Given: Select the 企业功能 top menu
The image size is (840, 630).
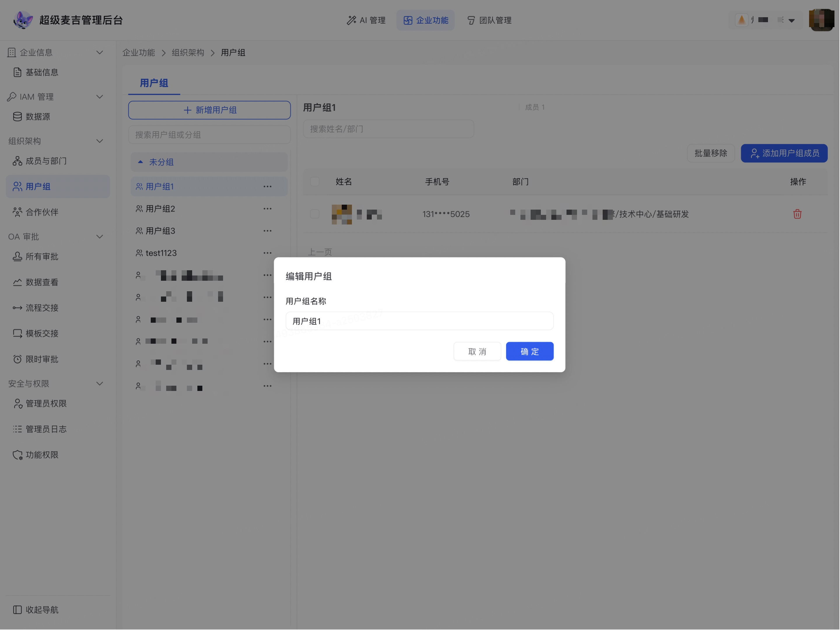Looking at the screenshot, I should tap(425, 20).
